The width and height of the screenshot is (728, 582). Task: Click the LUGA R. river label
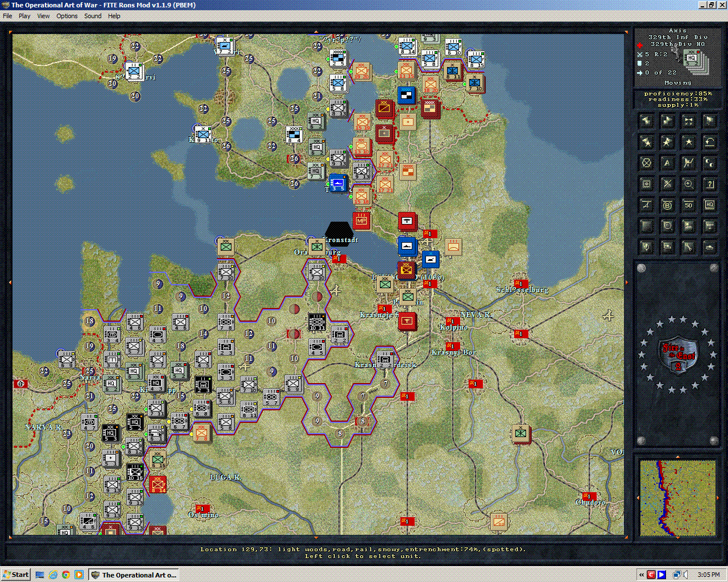pos(226,477)
